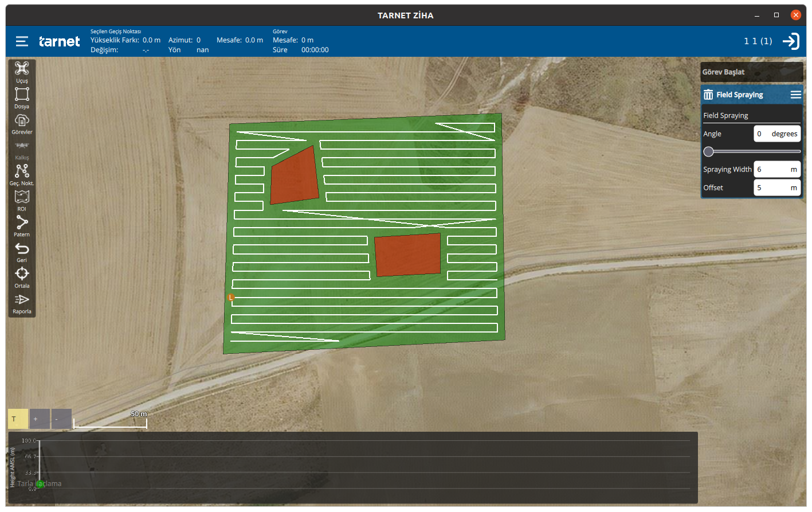
Task: Center map with Ortala tool
Action: 22,278
